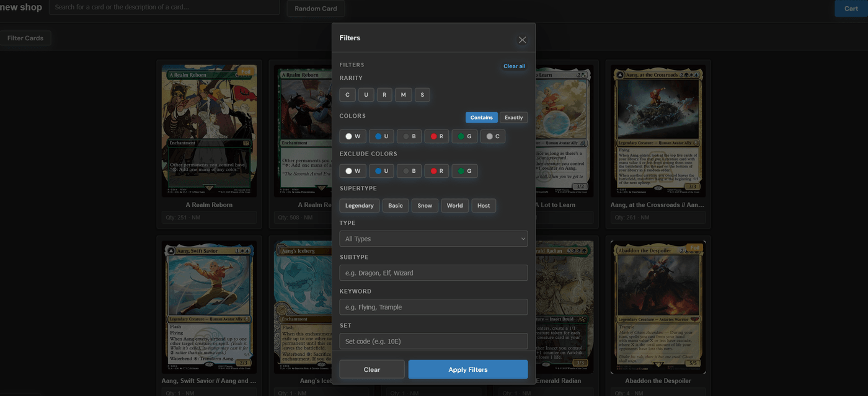The height and width of the screenshot is (396, 868).
Task: Toggle Host supertype filter
Action: [x=484, y=206]
